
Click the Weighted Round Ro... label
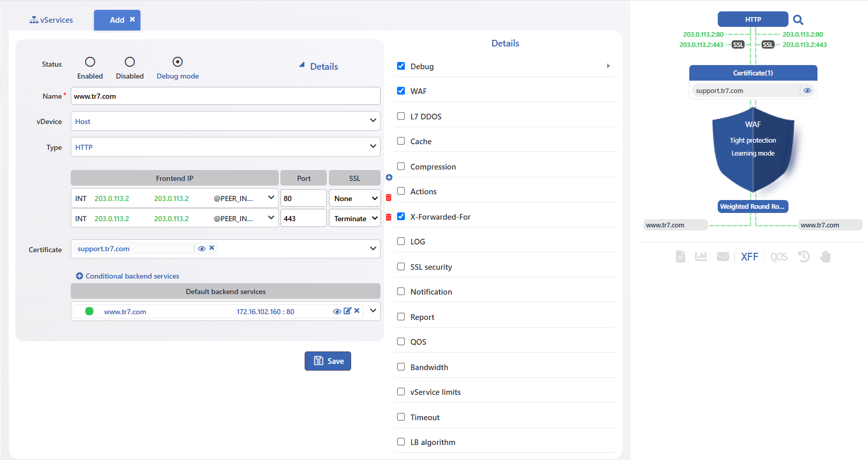(x=753, y=206)
